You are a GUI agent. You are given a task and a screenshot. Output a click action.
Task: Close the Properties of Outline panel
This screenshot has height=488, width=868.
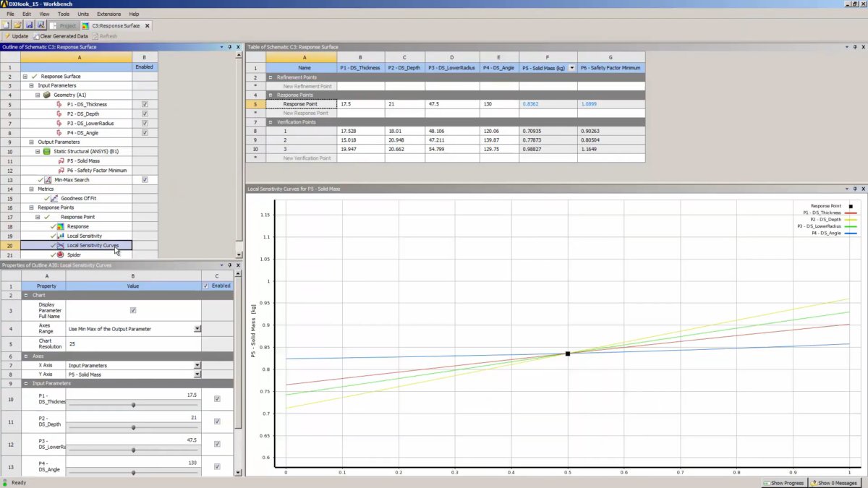(238, 265)
